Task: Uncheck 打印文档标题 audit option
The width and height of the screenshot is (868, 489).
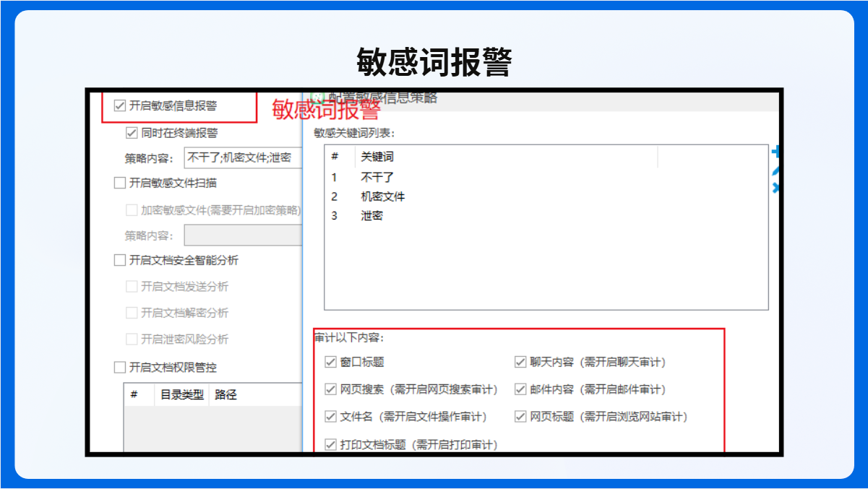Action: [331, 444]
